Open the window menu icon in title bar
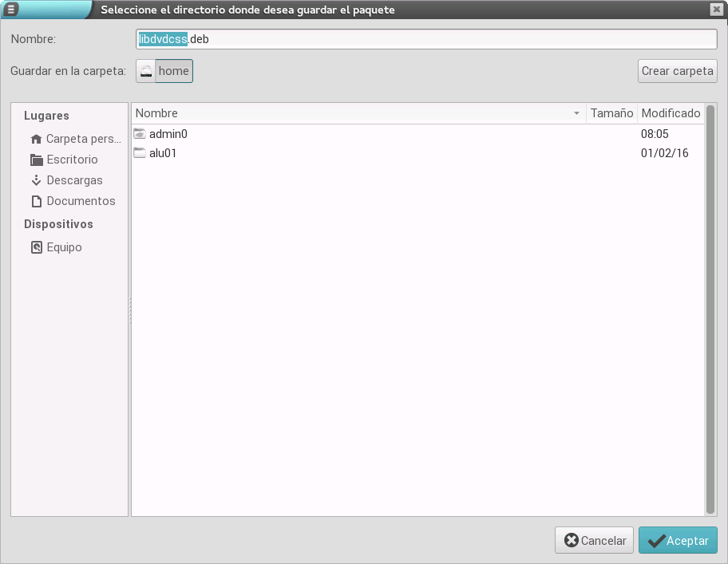 pyautogui.click(x=11, y=10)
